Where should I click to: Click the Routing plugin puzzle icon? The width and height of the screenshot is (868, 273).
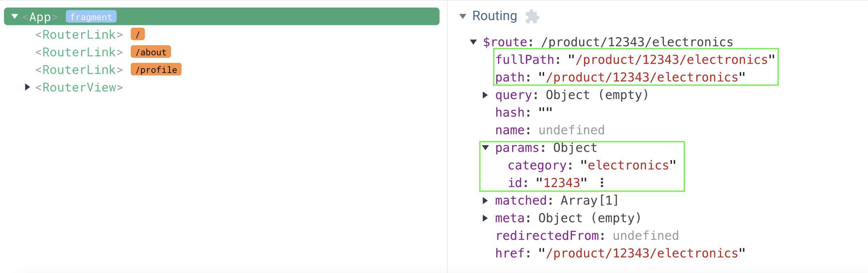[532, 17]
